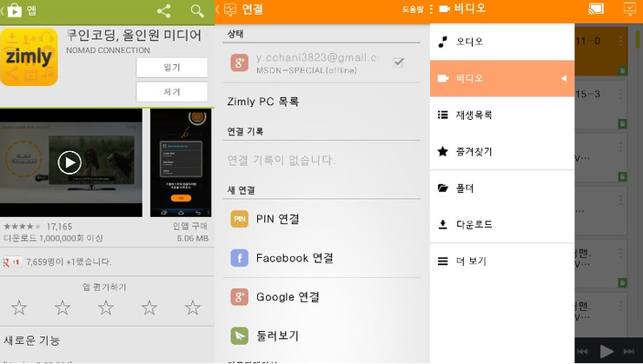Select the PIN 연결 icon
The width and height of the screenshot is (643, 364).
click(240, 219)
